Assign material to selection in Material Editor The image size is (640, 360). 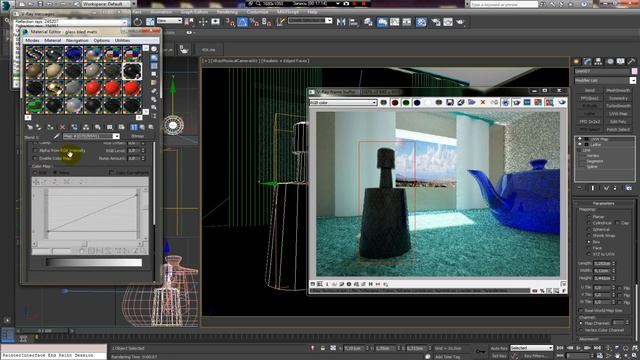(50, 127)
